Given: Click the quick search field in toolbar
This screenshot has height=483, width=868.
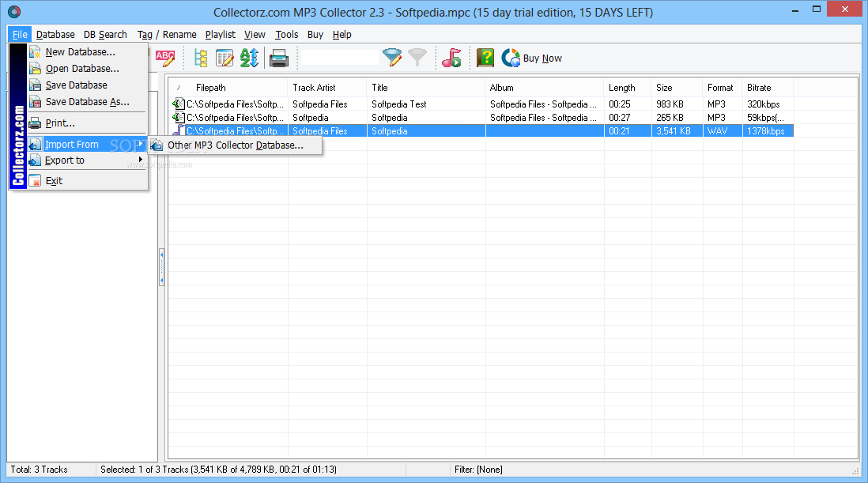Looking at the screenshot, I should [340, 58].
